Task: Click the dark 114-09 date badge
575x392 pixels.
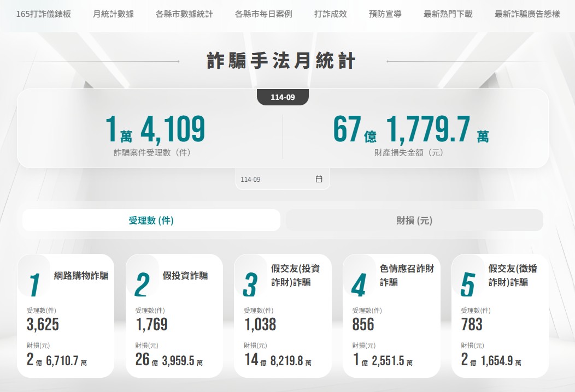Action: [283, 97]
